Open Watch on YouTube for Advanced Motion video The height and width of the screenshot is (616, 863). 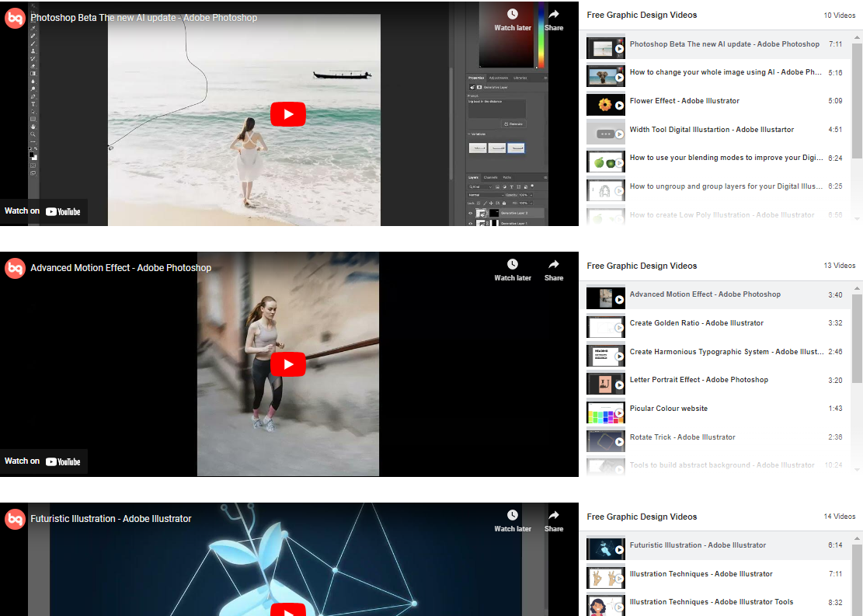pyautogui.click(x=43, y=461)
